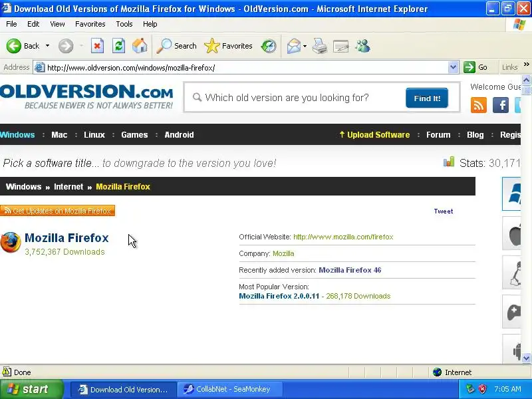Click the Edit page toolbar icon
This screenshot has width=532, height=399.
341,46
